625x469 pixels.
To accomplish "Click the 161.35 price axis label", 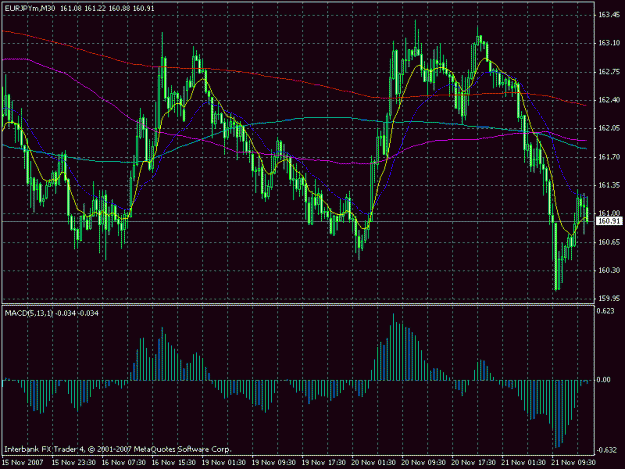I will pyautogui.click(x=607, y=185).
